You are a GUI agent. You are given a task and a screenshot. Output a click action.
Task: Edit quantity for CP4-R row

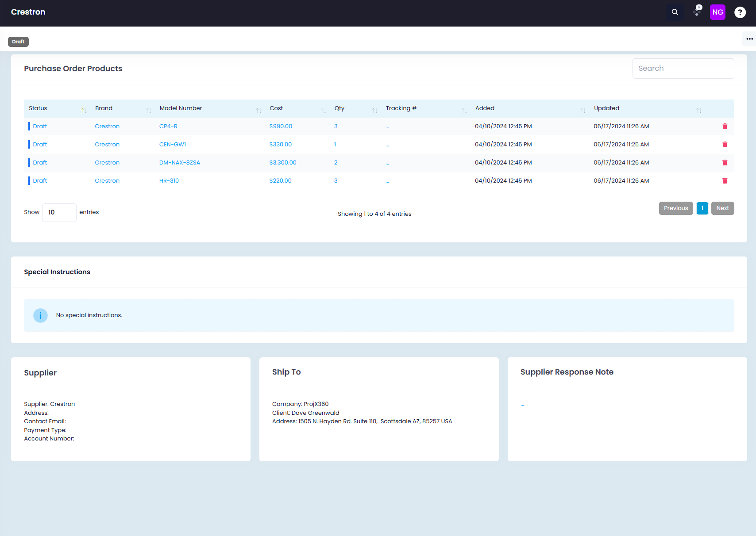(336, 126)
